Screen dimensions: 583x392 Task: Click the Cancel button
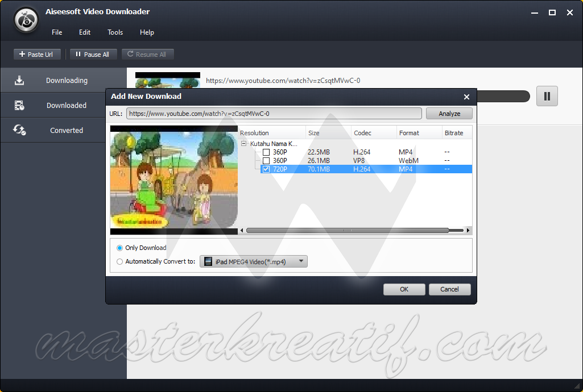[449, 289]
